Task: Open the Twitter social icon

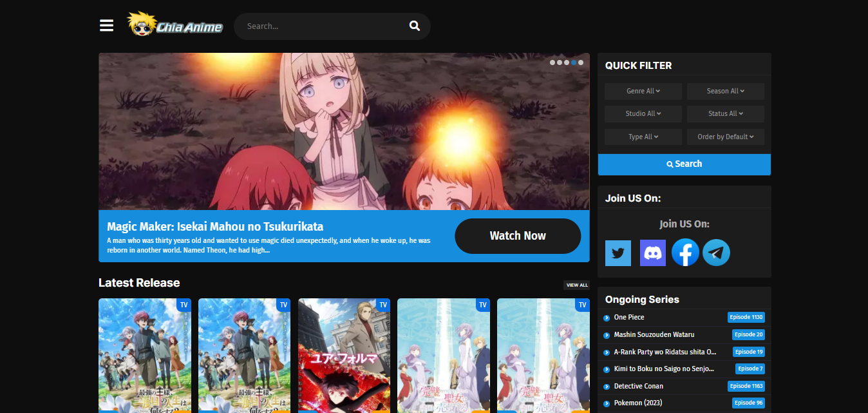Action: (618, 253)
